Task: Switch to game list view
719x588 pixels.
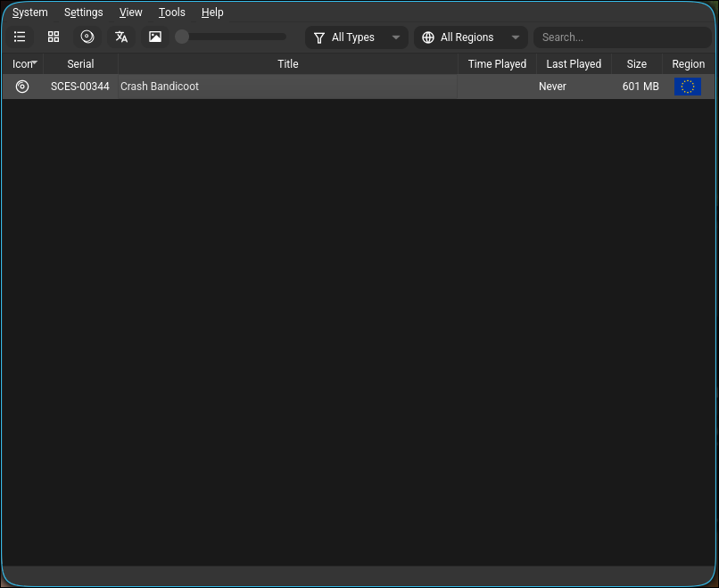Action: point(20,37)
